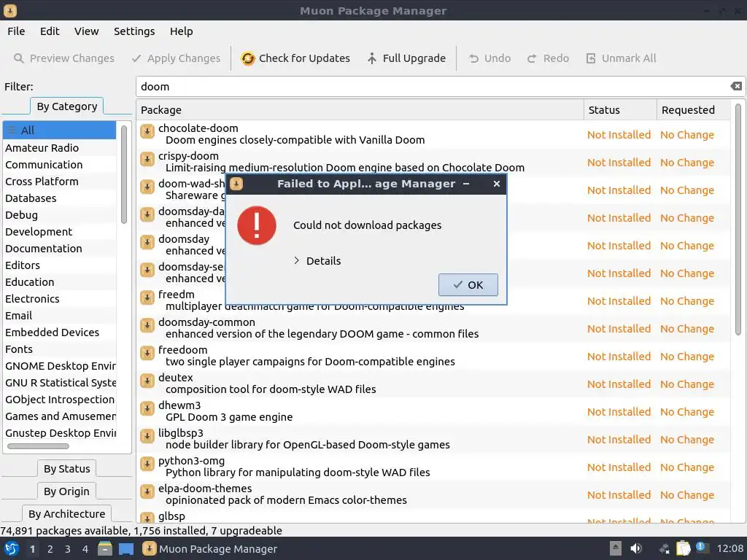Close the Failed to Apply dialog
747x560 pixels.
[x=496, y=184]
